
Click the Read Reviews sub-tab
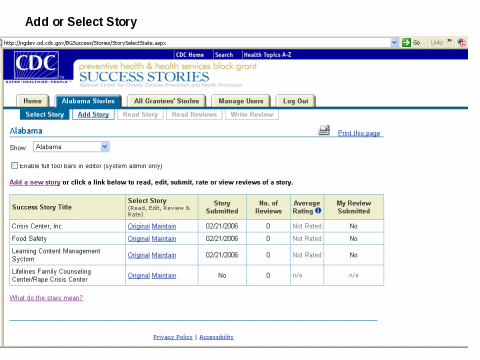(x=194, y=115)
